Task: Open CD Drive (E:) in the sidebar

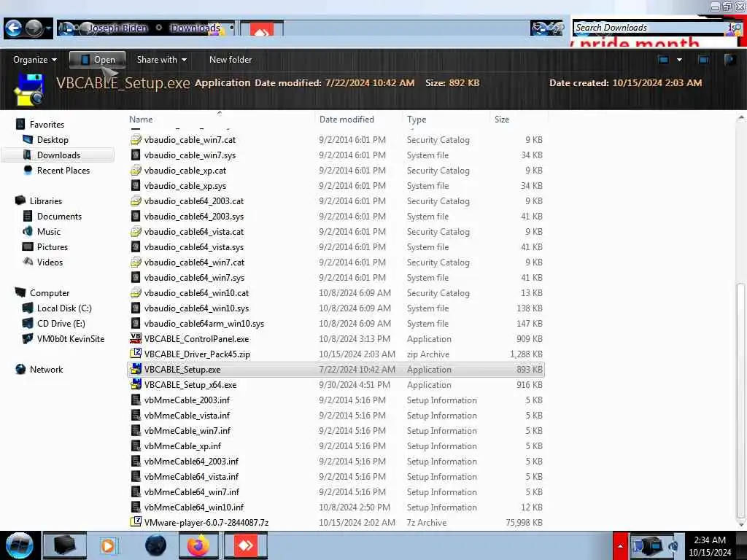Action: pos(61,323)
